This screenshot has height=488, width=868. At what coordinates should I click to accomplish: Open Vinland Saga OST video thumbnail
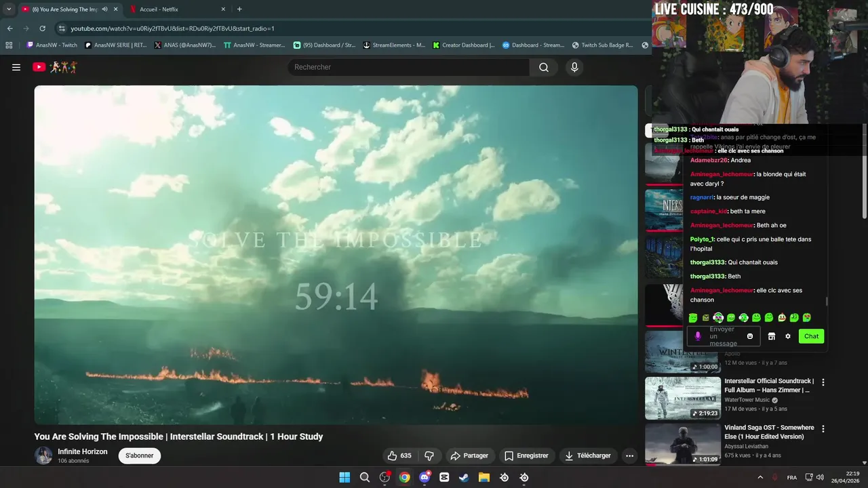(x=683, y=445)
